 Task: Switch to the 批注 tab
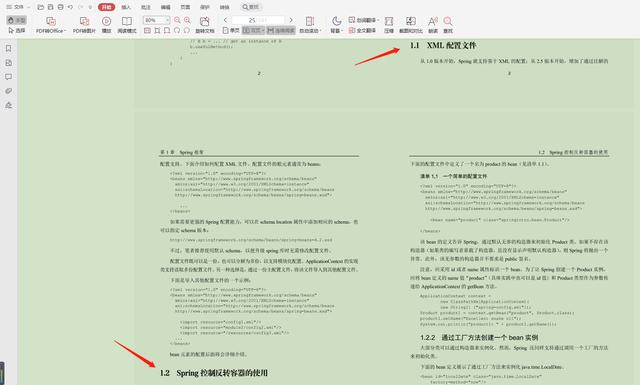coord(146,7)
